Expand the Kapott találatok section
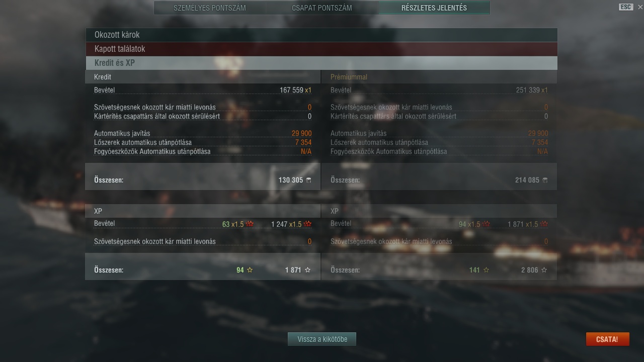The width and height of the screenshot is (644, 362). (x=321, y=49)
